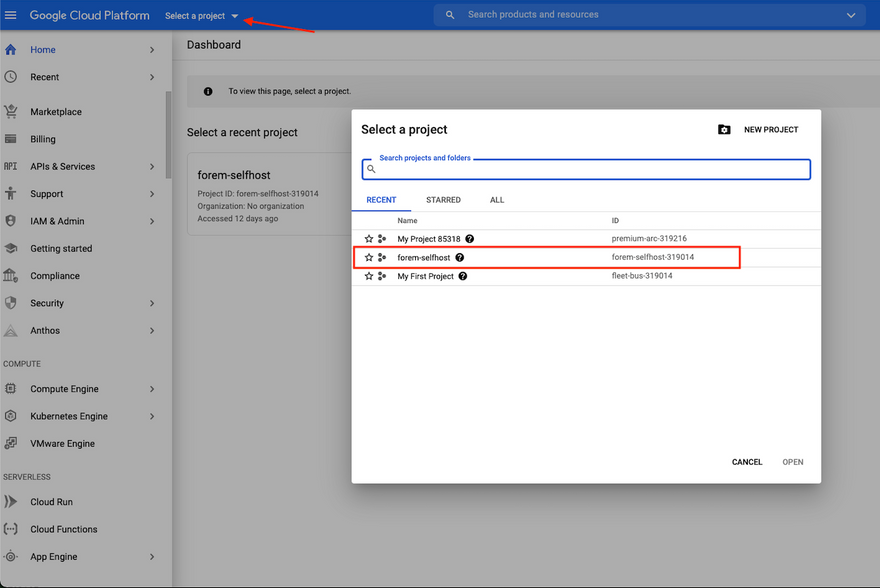Click the fleet-bus-319014 project ID
The height and width of the screenshot is (588, 880).
(x=642, y=275)
